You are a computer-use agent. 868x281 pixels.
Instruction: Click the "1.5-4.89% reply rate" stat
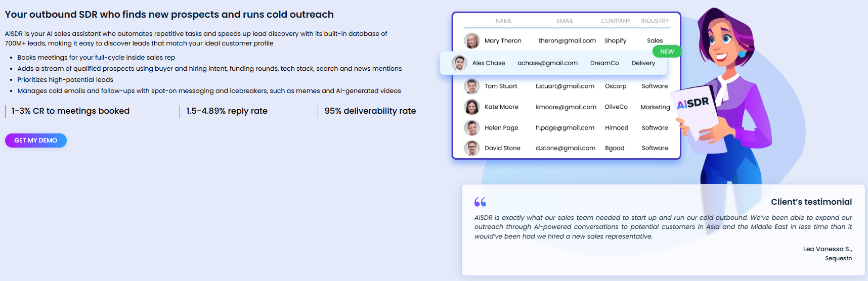click(227, 111)
